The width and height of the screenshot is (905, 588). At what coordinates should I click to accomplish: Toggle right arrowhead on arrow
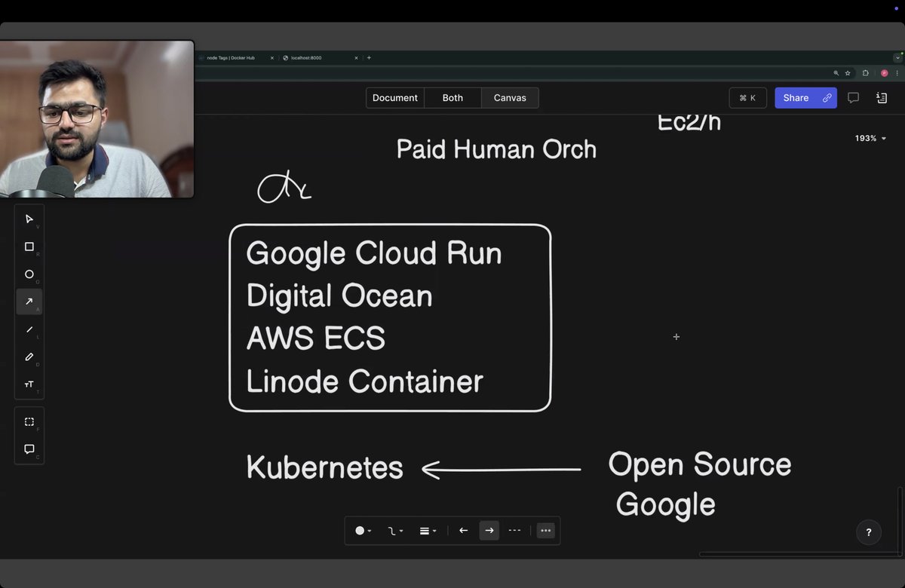[x=489, y=531]
